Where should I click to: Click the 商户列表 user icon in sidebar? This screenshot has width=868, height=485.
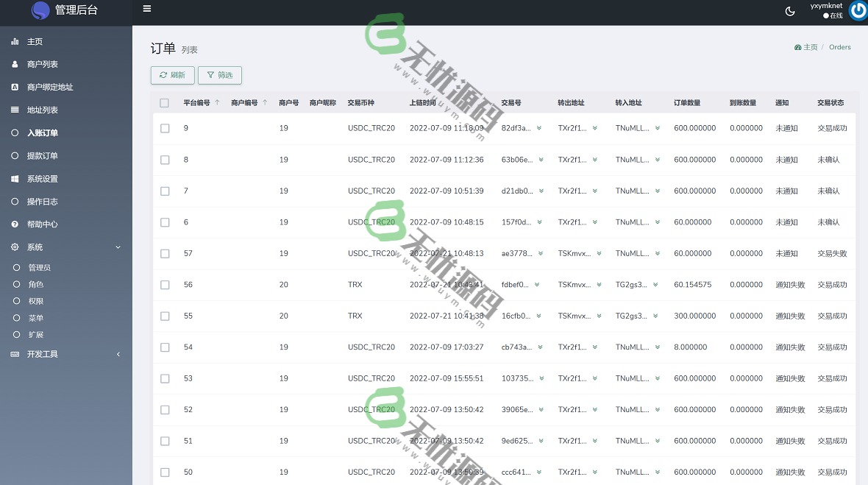pos(15,65)
